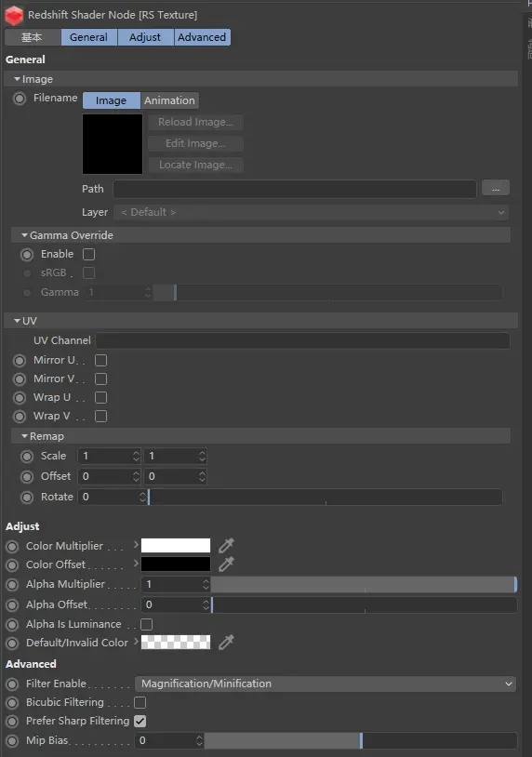The height and width of the screenshot is (757, 532).
Task: Click the animation dot beside Enable
Action: (27, 255)
